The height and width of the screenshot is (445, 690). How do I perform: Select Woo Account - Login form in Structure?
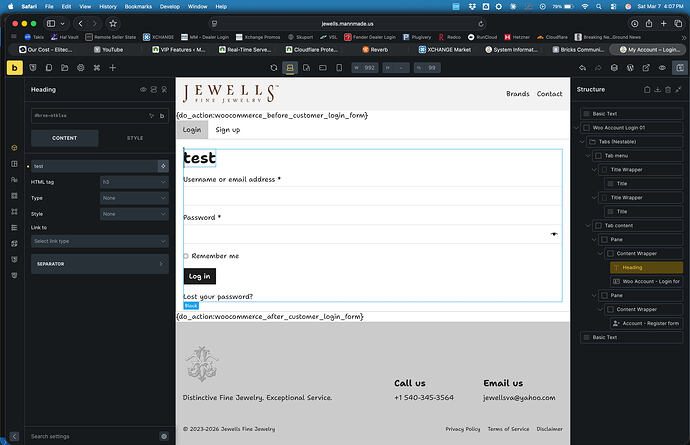pyautogui.click(x=646, y=281)
